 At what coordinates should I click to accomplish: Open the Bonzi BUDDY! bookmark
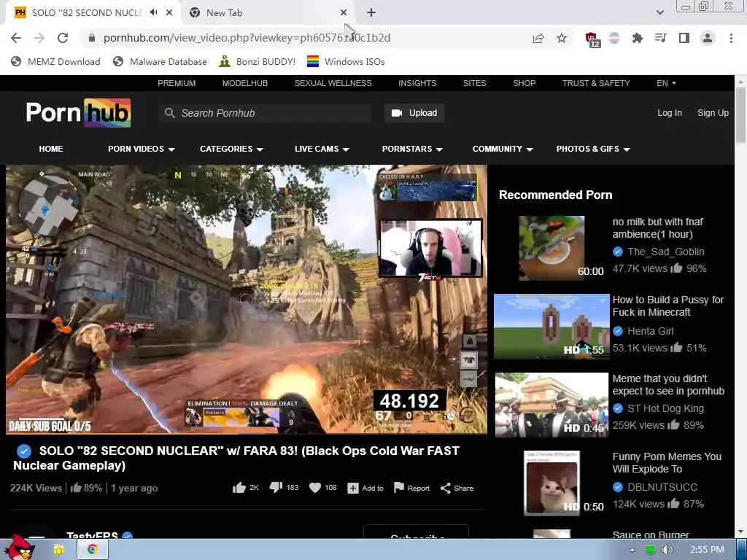point(258,61)
